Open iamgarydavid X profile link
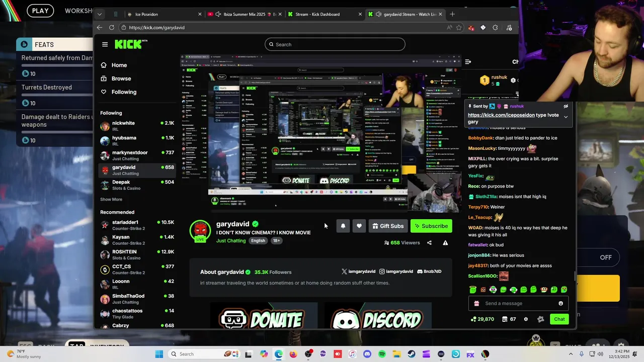Screen dimensions: 644x362 coord(358,271)
